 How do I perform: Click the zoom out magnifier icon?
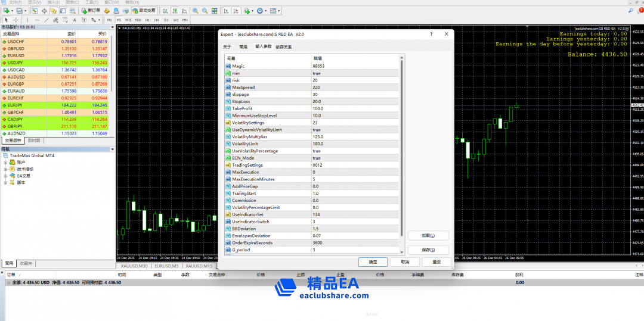(x=205, y=11)
